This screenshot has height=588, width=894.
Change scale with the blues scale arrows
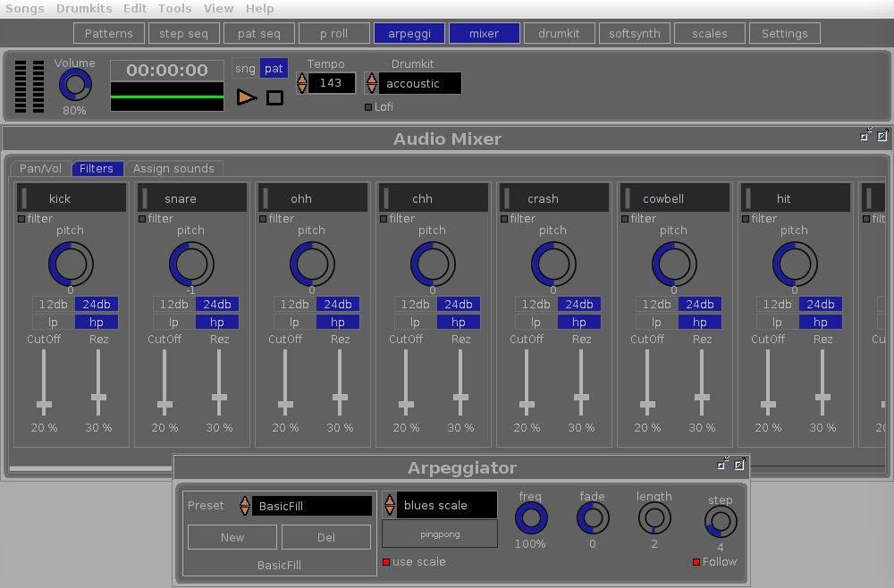click(390, 505)
